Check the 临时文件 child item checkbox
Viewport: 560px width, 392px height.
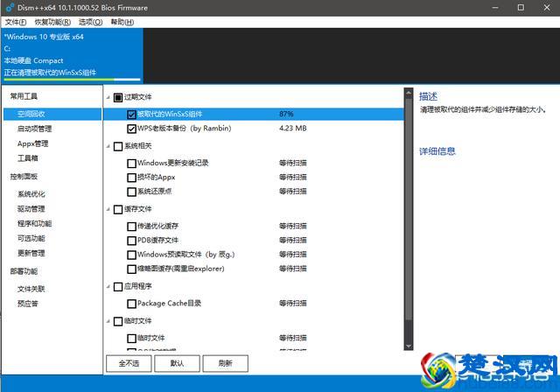pos(131,338)
